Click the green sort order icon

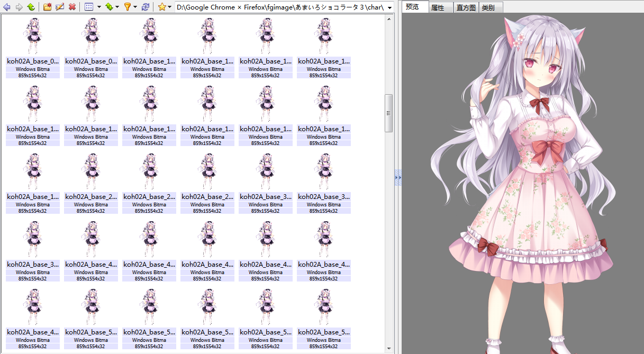(x=108, y=7)
